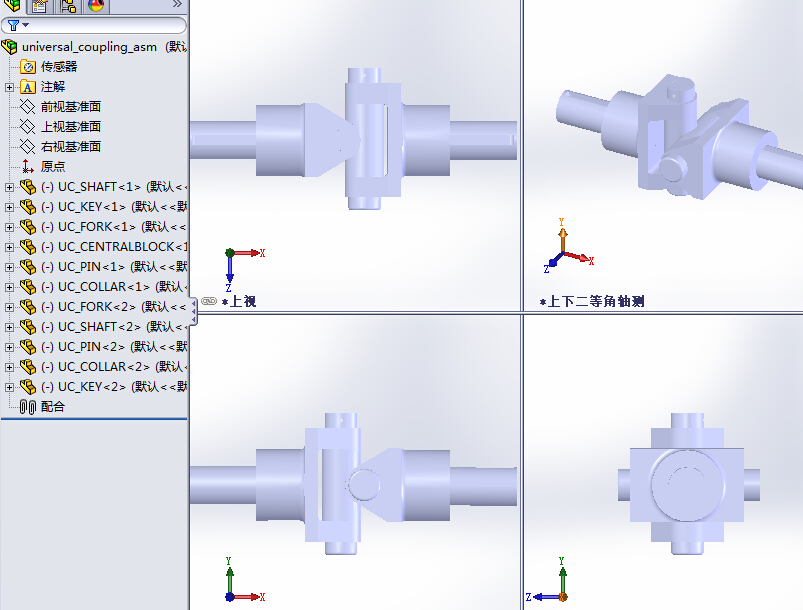Open the filter dropdown arrow
This screenshot has height=610, width=803.
pos(26,25)
